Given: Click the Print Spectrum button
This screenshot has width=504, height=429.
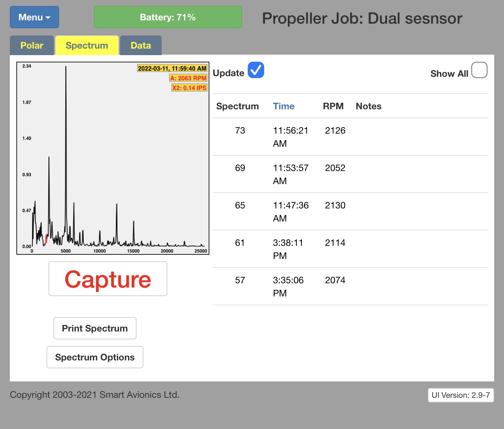Looking at the screenshot, I should [x=95, y=328].
